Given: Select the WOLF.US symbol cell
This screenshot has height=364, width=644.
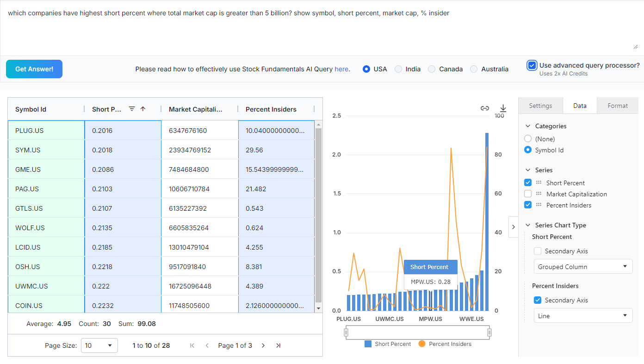Looking at the screenshot, I should 46,228.
